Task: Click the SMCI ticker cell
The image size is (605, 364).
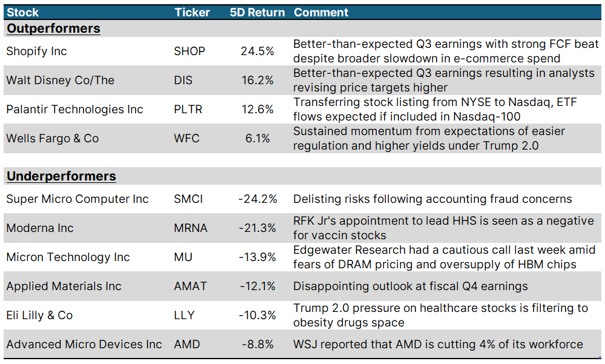Action: (188, 199)
